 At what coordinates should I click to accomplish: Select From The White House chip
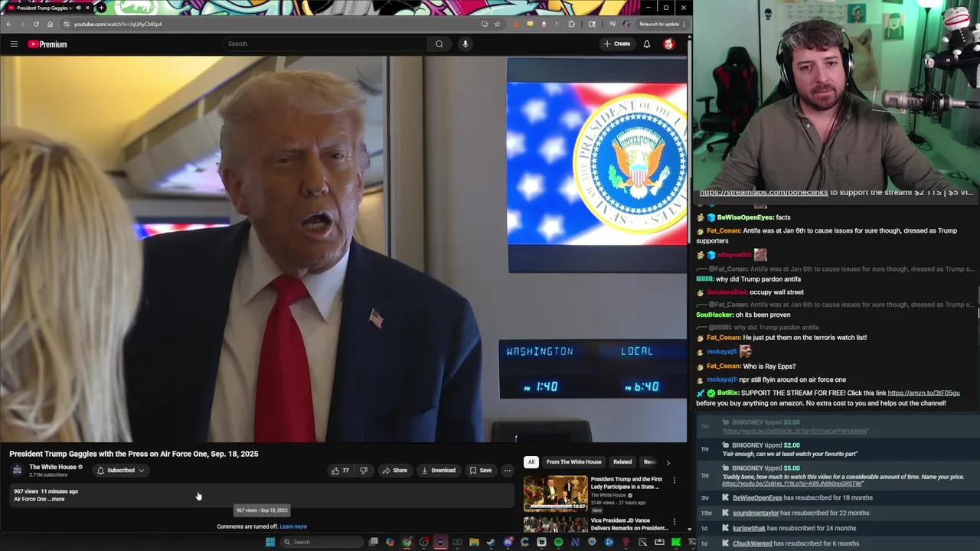click(x=573, y=462)
